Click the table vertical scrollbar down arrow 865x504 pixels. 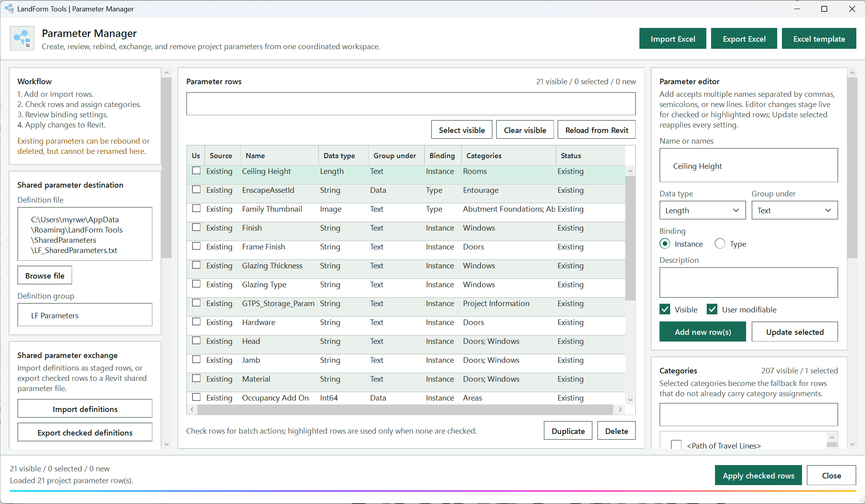click(630, 399)
